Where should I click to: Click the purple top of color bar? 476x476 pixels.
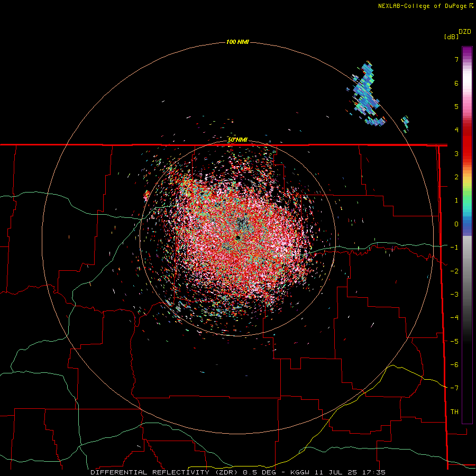467,51
